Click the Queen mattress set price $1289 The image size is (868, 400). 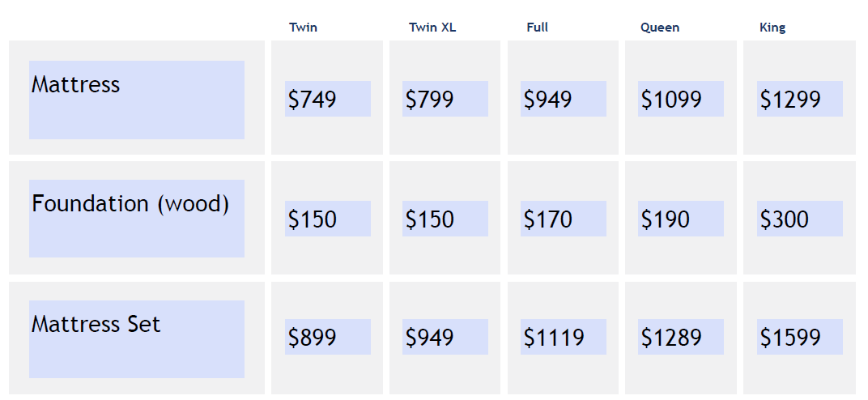pos(671,338)
